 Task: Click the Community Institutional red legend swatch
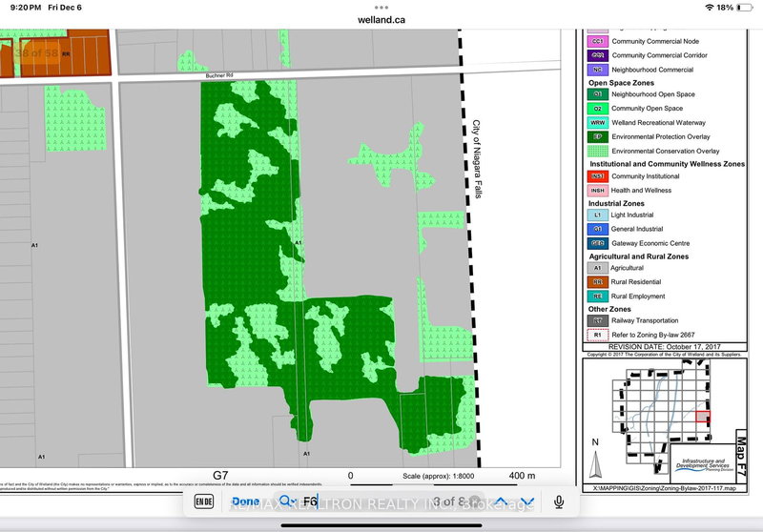click(x=597, y=176)
